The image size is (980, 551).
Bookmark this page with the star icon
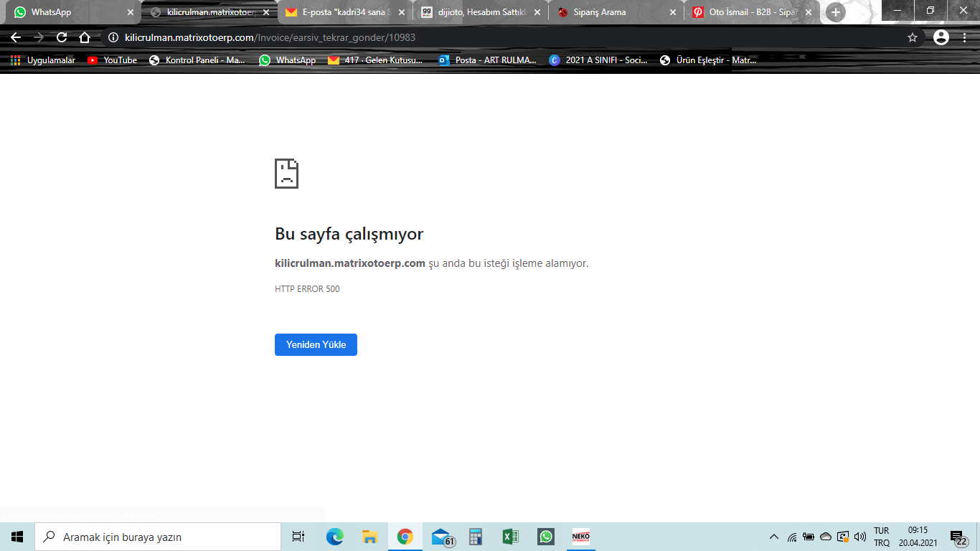(x=913, y=37)
